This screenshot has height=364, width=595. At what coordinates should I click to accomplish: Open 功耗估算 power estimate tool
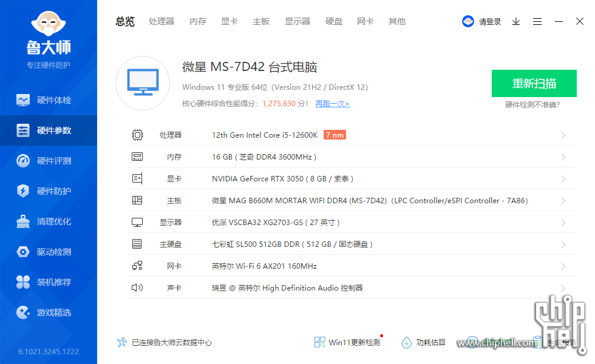pyautogui.click(x=424, y=342)
